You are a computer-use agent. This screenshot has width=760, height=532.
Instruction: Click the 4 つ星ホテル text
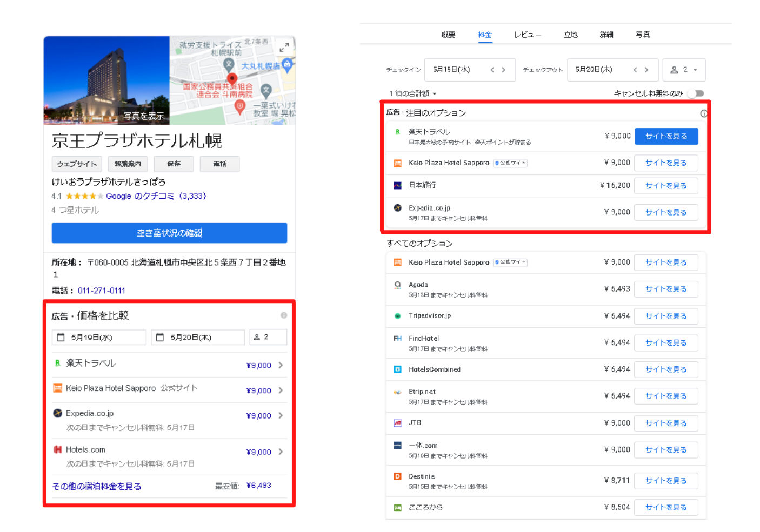click(x=75, y=210)
